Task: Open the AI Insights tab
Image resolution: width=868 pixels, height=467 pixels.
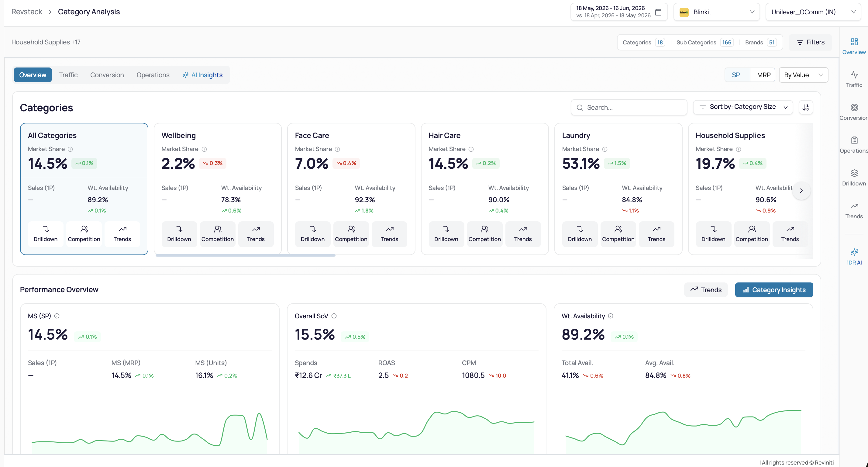Action: pyautogui.click(x=202, y=75)
